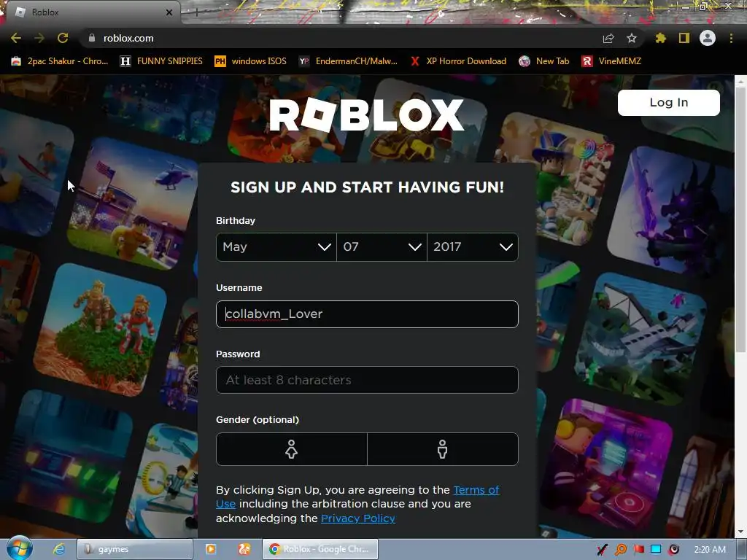Open the 2:20 AM taskbar clock
Screen dimensions: 747x560
pos(710,550)
